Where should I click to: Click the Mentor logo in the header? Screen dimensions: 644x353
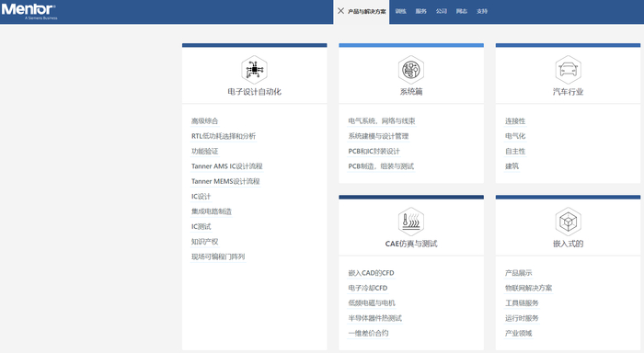point(29,11)
